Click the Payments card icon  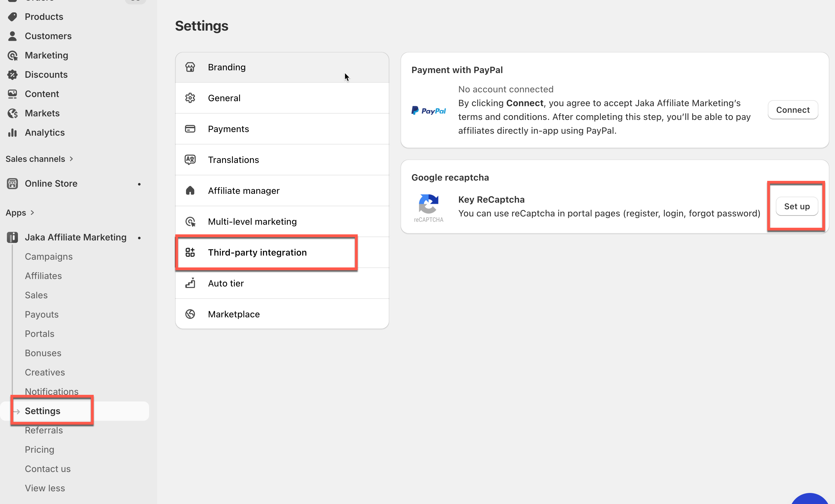pyautogui.click(x=190, y=129)
